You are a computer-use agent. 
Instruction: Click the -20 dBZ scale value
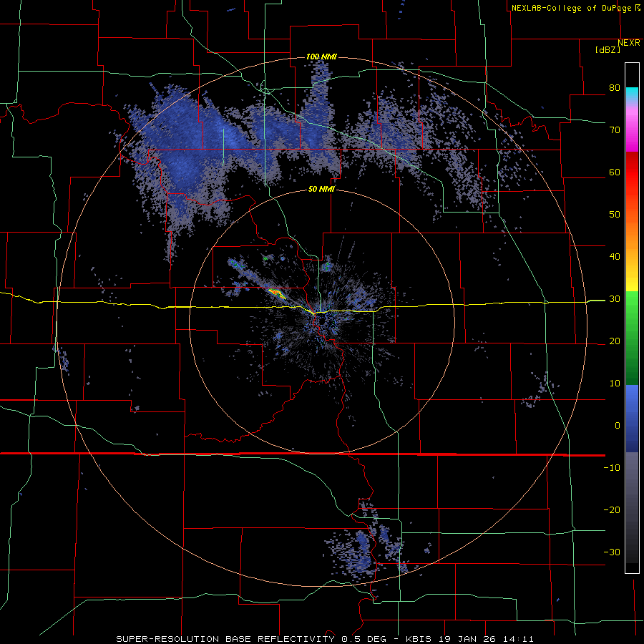pyautogui.click(x=612, y=510)
